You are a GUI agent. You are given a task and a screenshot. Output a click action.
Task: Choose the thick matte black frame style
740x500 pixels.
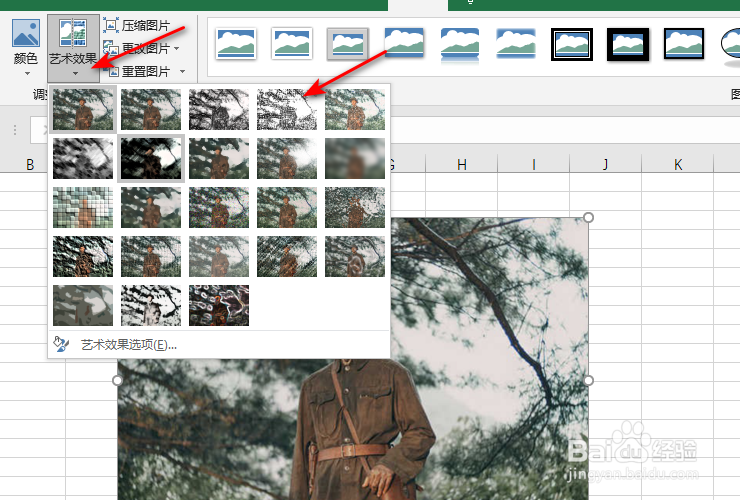click(x=628, y=44)
